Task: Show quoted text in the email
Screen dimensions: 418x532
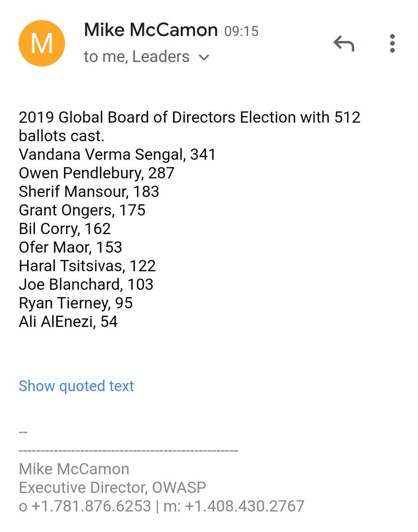Action: point(76,386)
